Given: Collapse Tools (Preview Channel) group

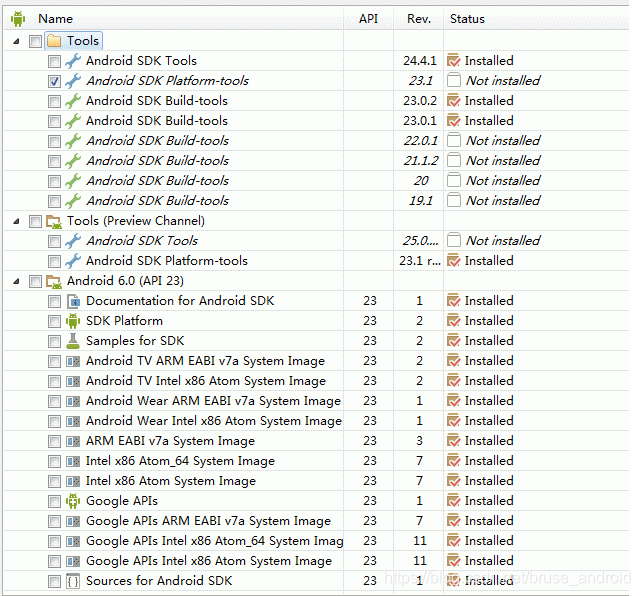Looking at the screenshot, I should coord(16,221).
